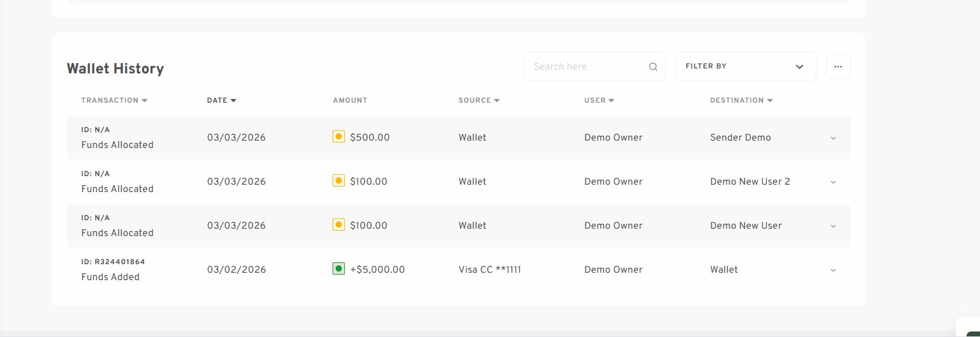Select the +$5,000.00 amount value

pos(377,270)
